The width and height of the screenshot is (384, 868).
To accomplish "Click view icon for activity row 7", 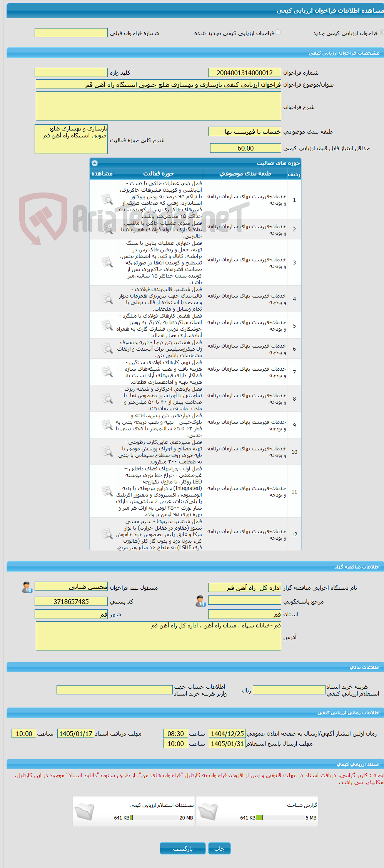I will [x=107, y=372].
